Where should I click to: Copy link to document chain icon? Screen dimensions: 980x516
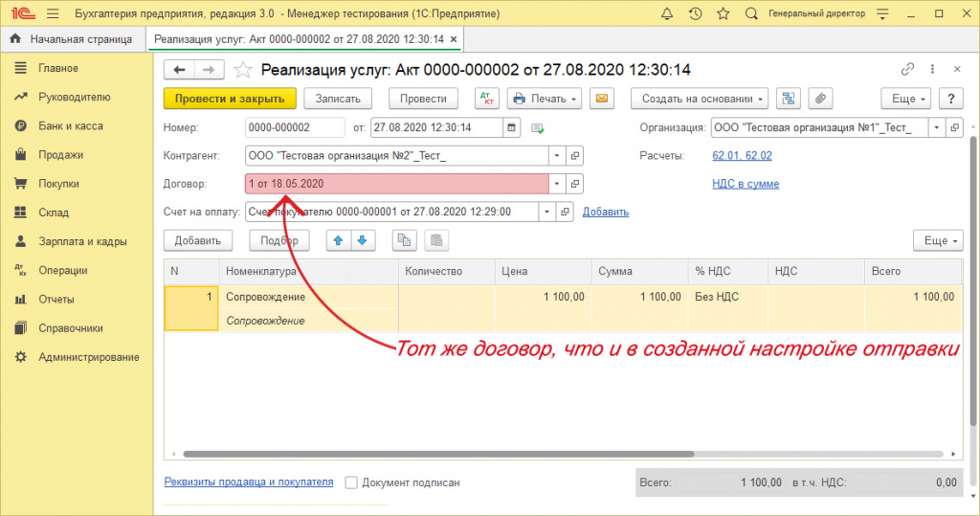pyautogui.click(x=907, y=70)
